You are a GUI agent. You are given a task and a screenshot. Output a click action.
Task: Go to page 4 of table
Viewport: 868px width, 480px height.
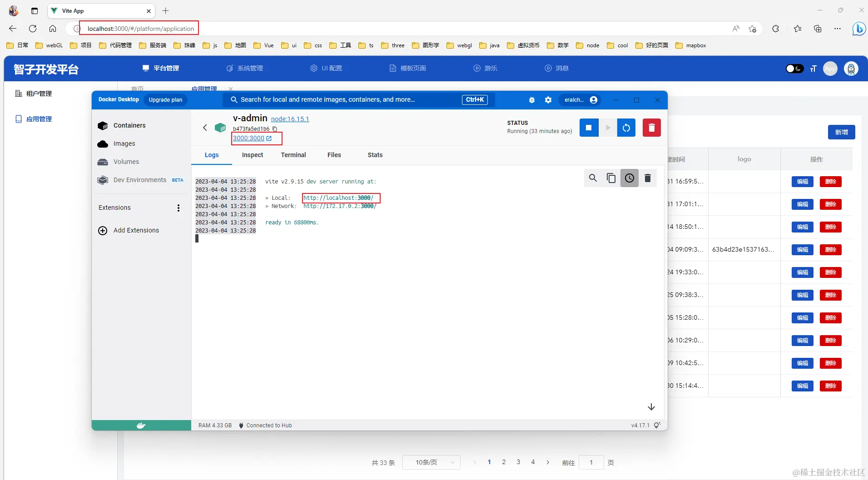(533, 462)
